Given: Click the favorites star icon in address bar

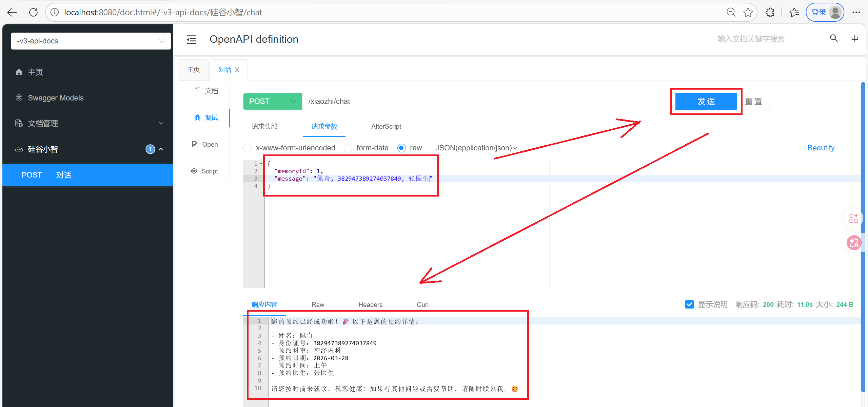Looking at the screenshot, I should 748,13.
